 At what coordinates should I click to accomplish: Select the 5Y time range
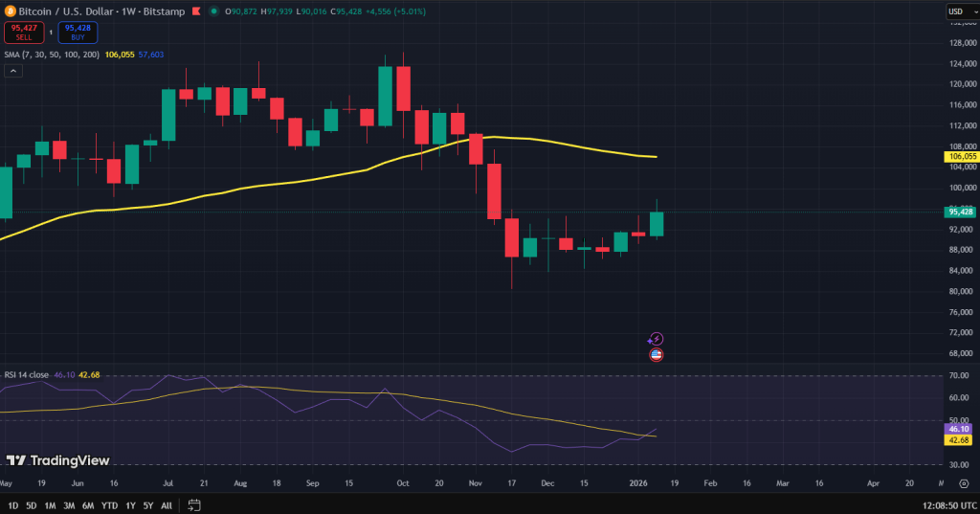click(147, 504)
